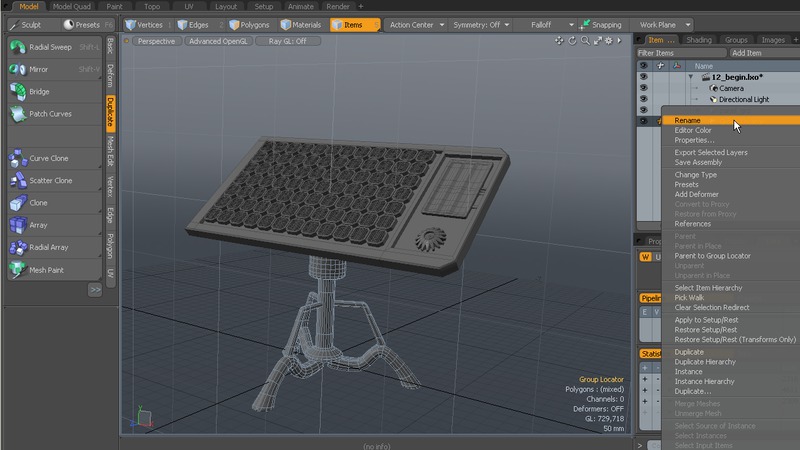Select the Directional Light item

[x=743, y=99]
